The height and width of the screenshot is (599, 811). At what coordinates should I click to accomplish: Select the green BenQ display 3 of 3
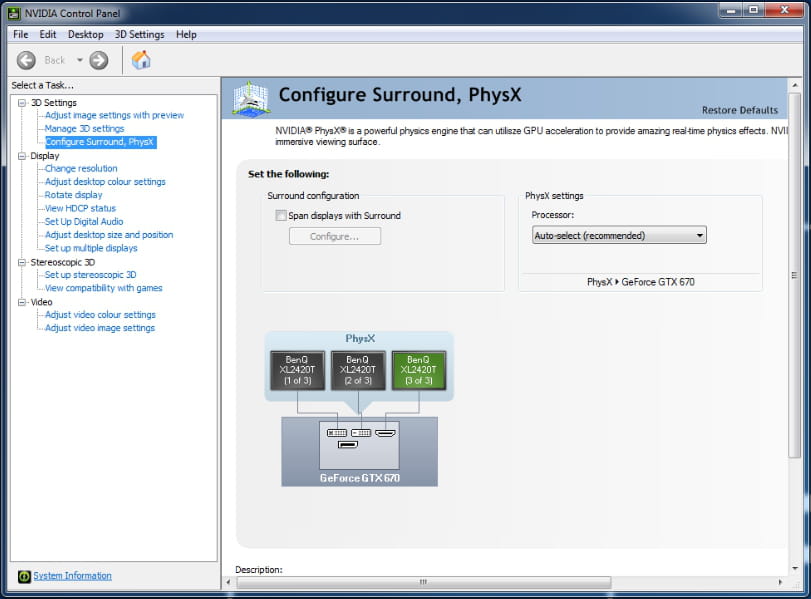(418, 370)
